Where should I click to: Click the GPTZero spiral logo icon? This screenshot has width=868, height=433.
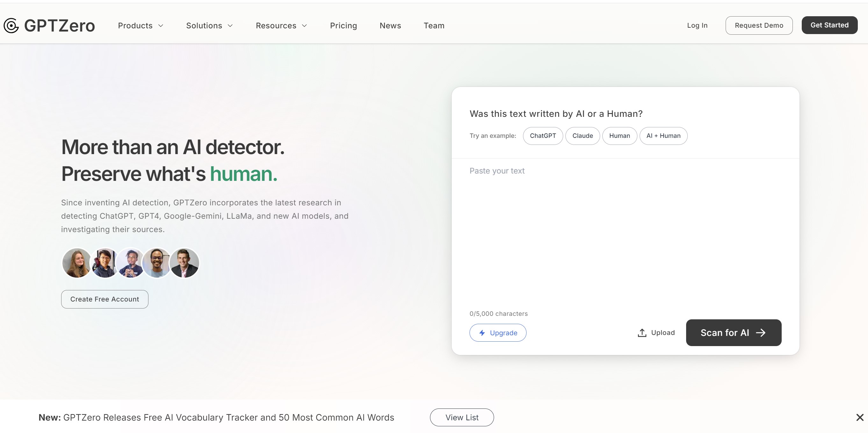[x=11, y=25]
